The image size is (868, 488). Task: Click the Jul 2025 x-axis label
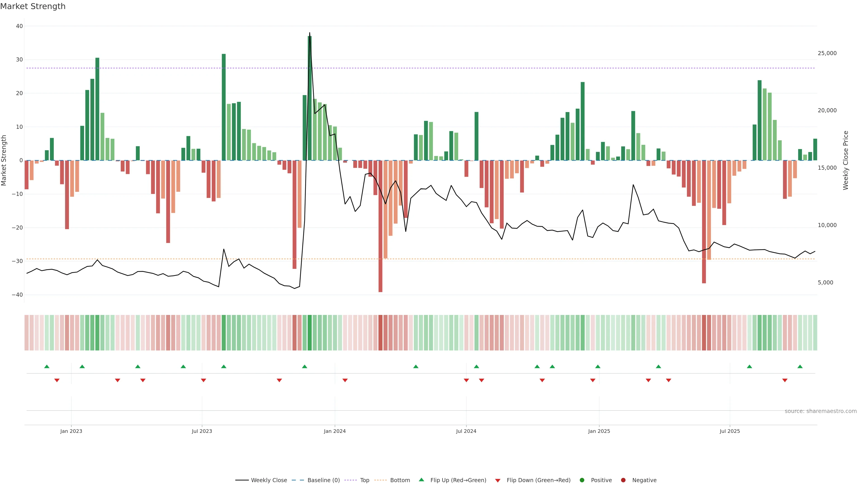tap(729, 431)
